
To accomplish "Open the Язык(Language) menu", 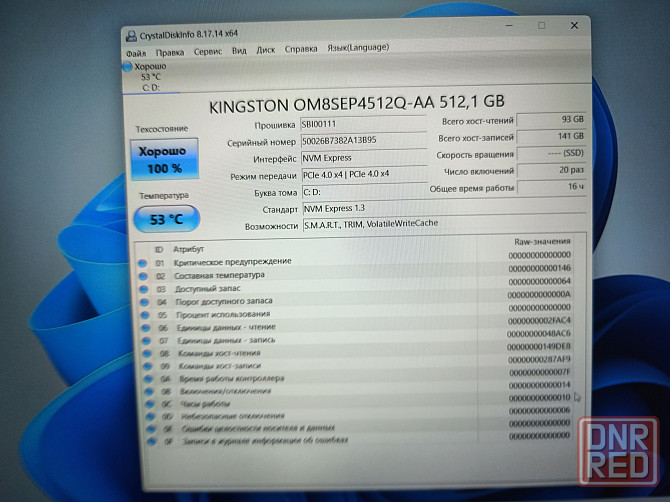I will point(358,47).
